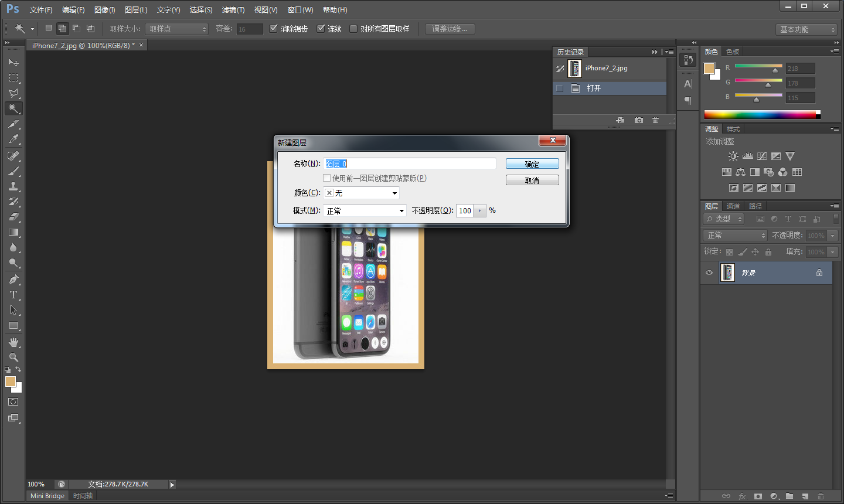844x504 pixels.
Task: Open the mode dropdown in New Layer dialog
Action: click(x=365, y=210)
